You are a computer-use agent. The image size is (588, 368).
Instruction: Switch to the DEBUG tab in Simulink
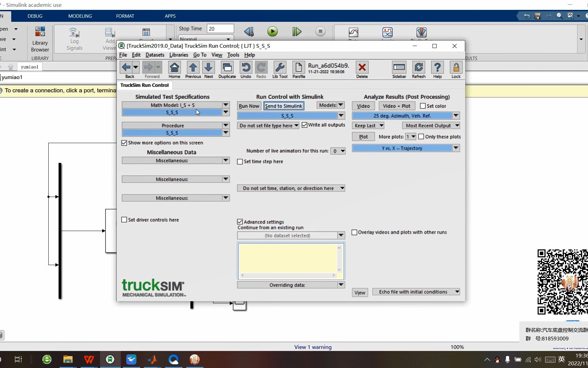35,16
